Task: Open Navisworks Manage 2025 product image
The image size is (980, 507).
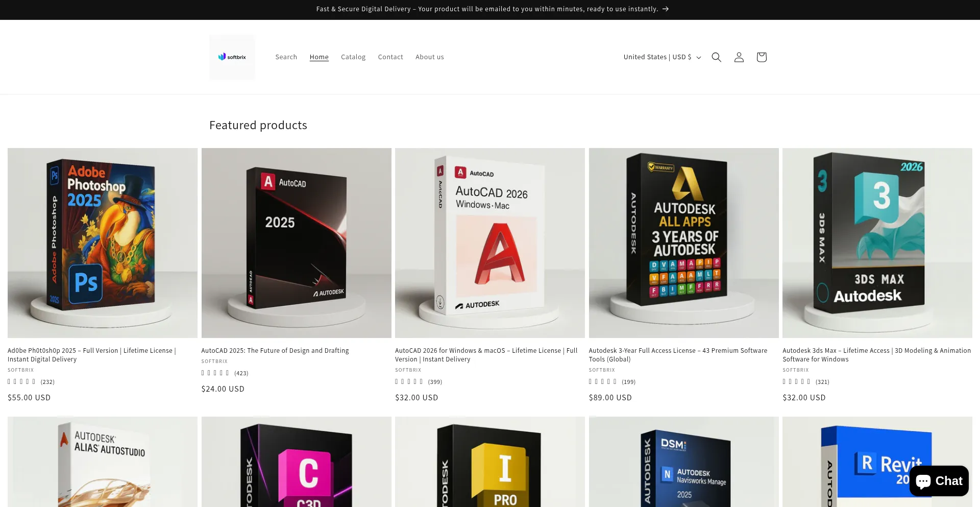Action: click(x=684, y=462)
